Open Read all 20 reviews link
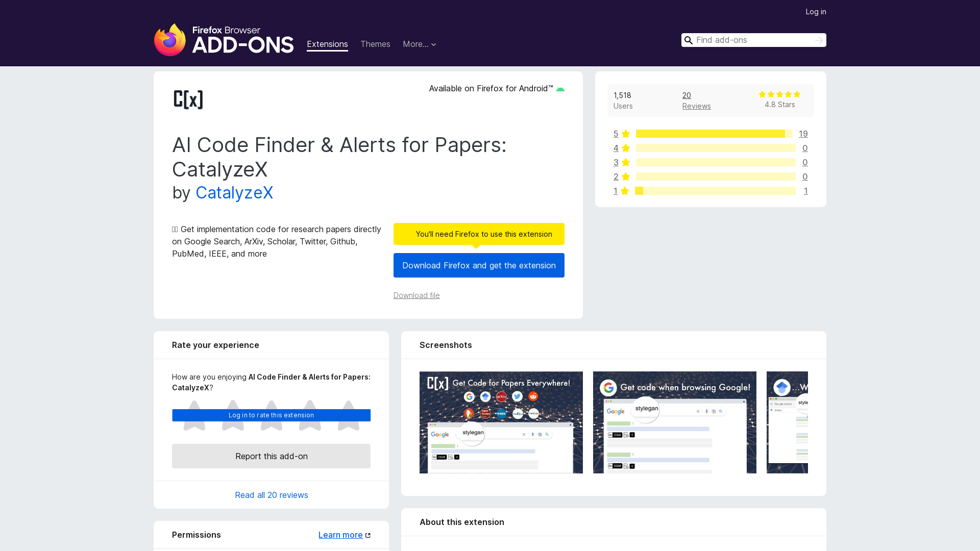 coord(271,495)
